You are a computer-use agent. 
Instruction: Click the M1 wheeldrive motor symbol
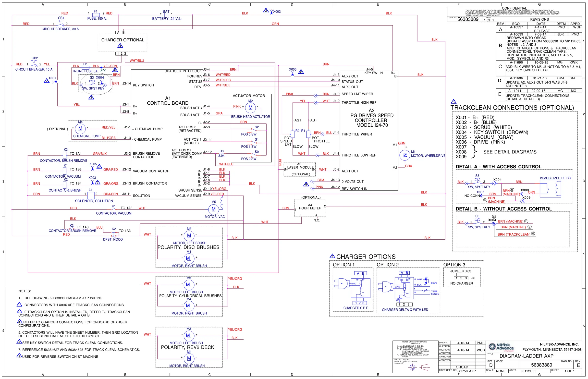[x=405, y=155]
